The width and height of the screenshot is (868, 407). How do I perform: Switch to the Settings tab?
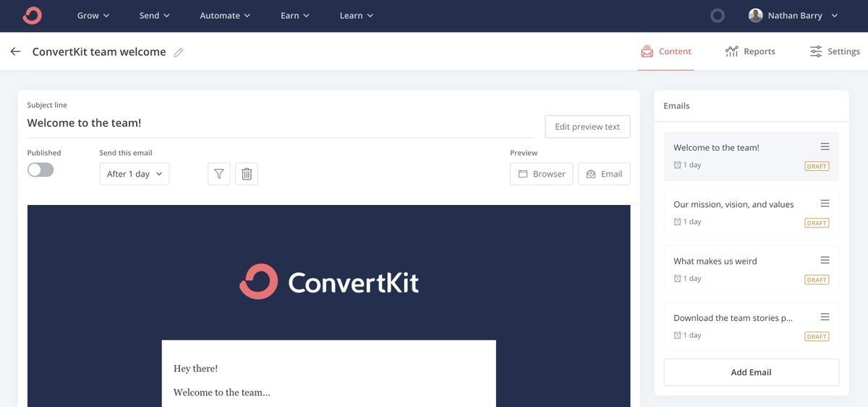(x=835, y=51)
